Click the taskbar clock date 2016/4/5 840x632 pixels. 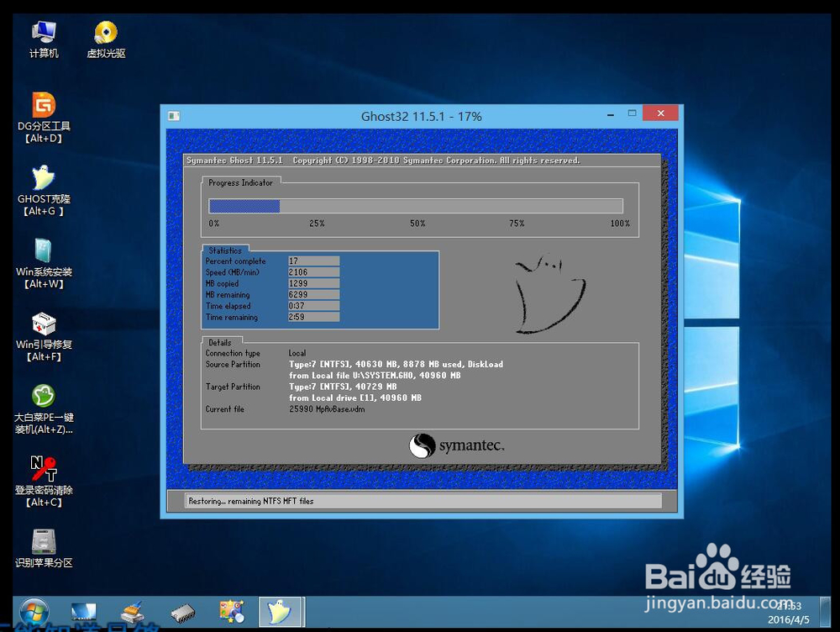(x=789, y=620)
